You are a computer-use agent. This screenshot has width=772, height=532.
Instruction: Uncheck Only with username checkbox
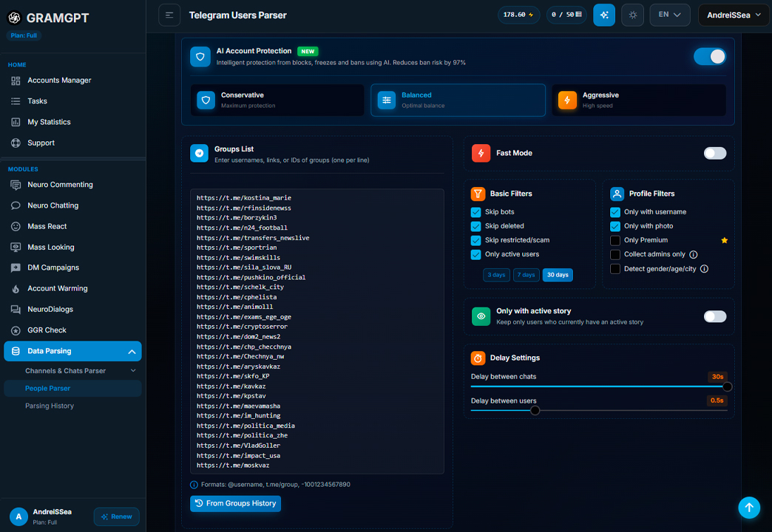[x=615, y=212]
